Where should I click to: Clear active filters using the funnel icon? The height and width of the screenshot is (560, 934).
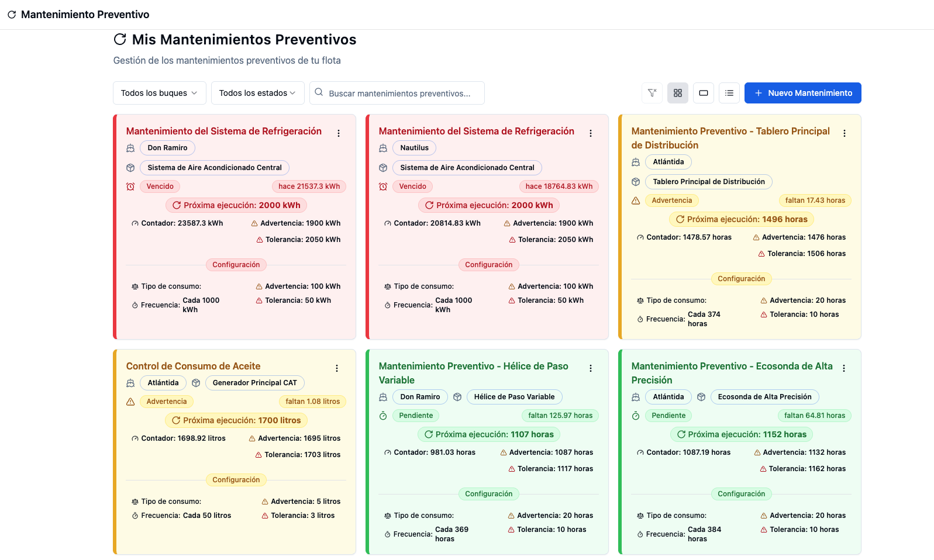click(x=652, y=92)
